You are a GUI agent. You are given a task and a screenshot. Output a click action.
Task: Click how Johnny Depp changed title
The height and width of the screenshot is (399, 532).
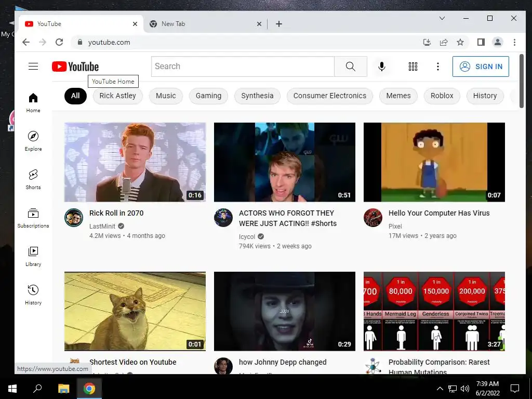tap(283, 362)
